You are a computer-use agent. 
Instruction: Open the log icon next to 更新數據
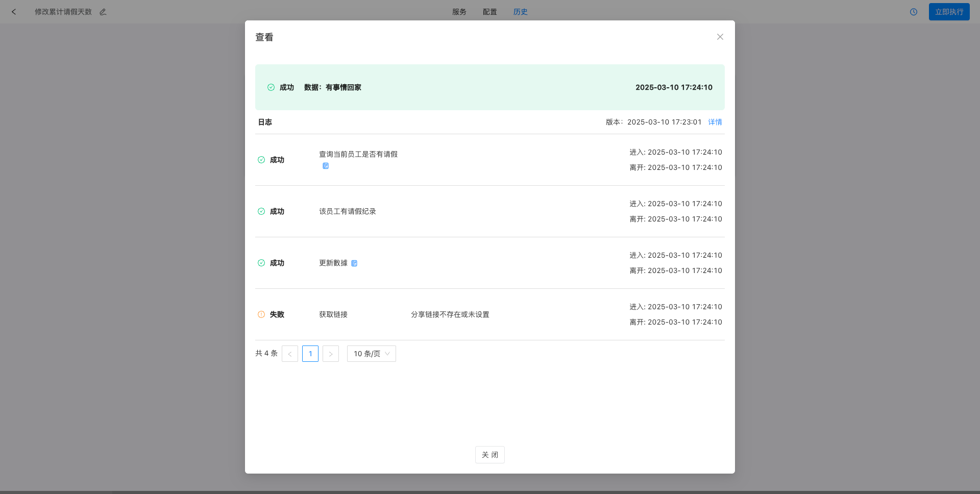click(x=355, y=263)
